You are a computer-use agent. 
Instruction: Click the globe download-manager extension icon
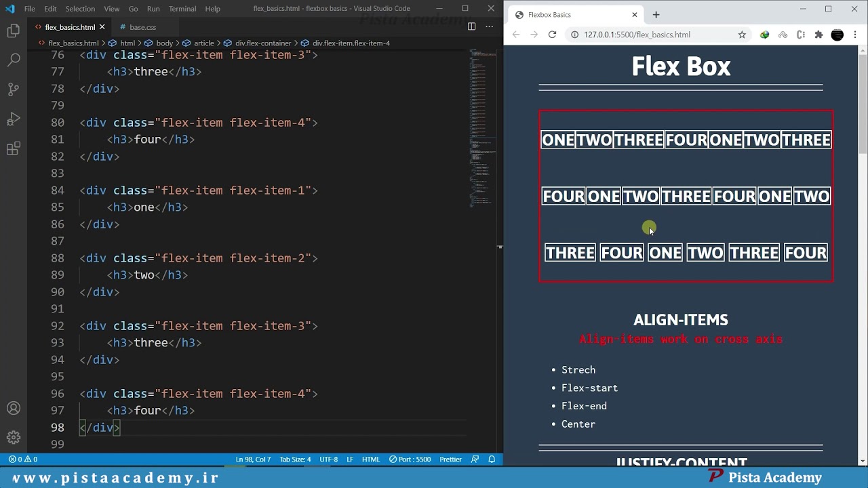765,35
